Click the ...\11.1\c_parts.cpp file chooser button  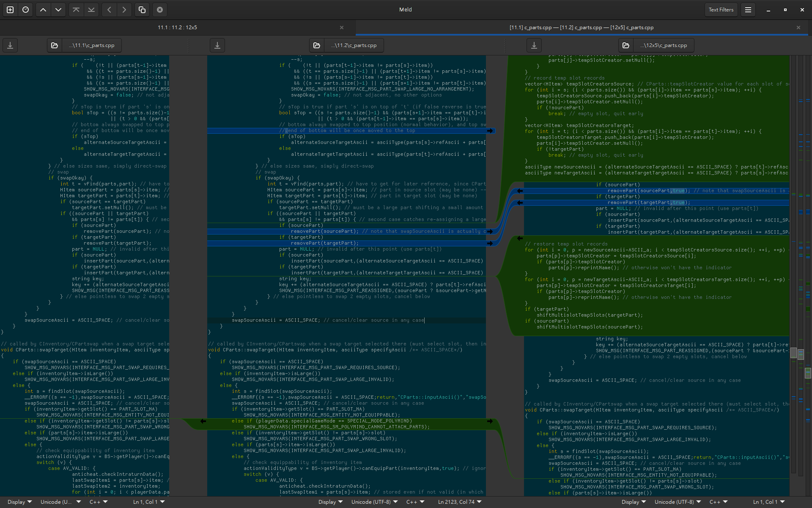click(92, 45)
